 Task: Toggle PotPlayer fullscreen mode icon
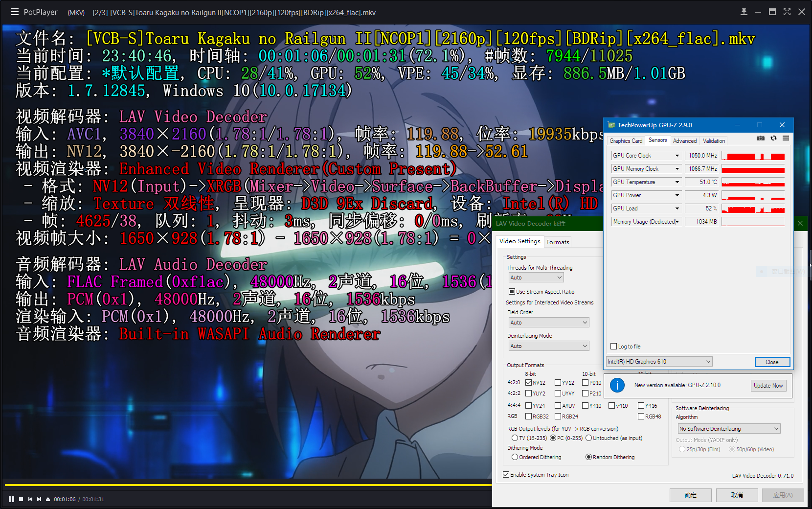(x=787, y=12)
